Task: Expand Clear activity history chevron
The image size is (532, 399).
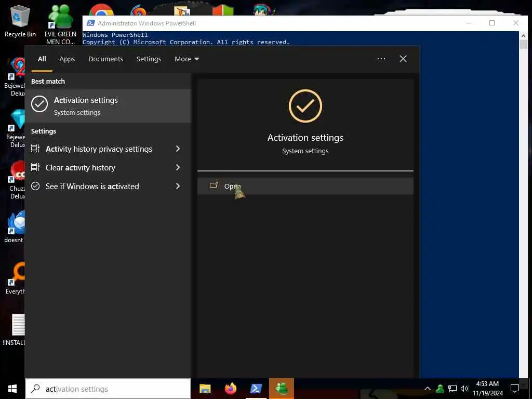Action: [178, 167]
